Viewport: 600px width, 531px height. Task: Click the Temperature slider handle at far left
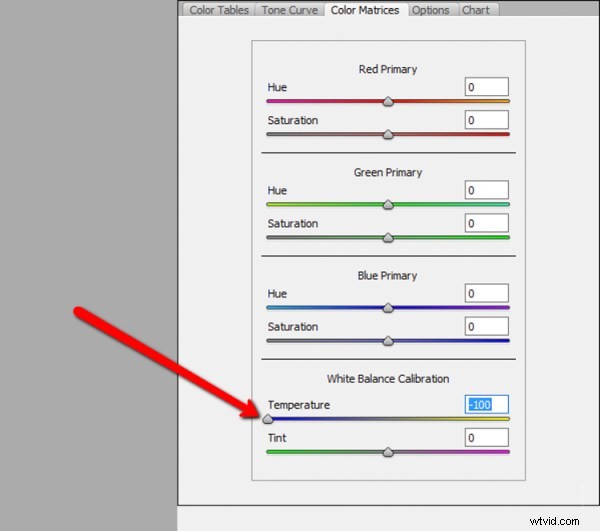pyautogui.click(x=268, y=419)
